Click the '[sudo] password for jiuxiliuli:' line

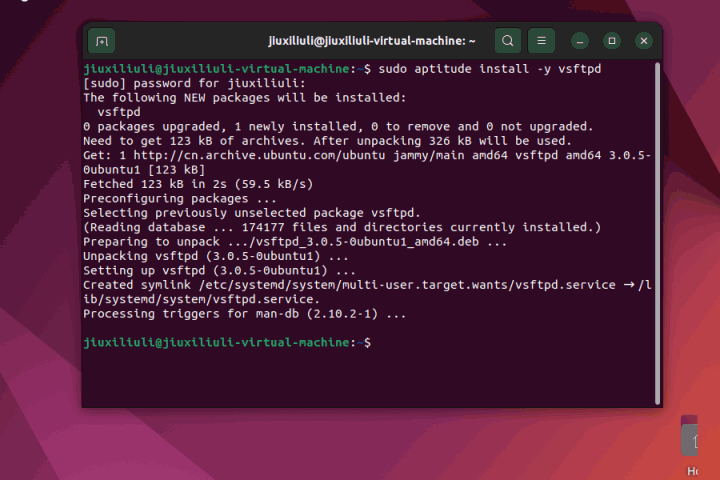[194, 83]
